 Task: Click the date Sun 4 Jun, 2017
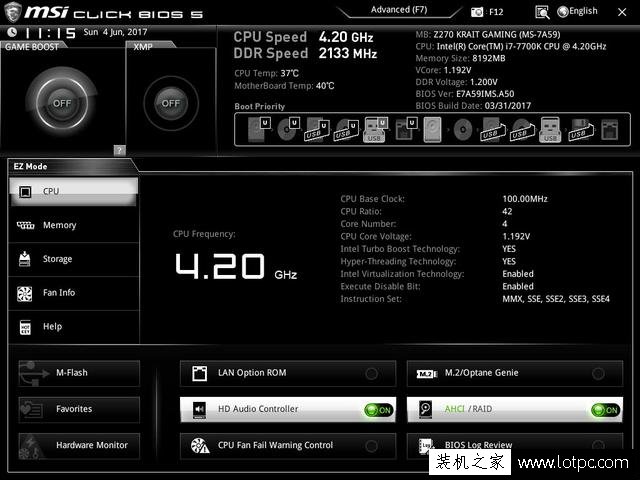[115, 32]
